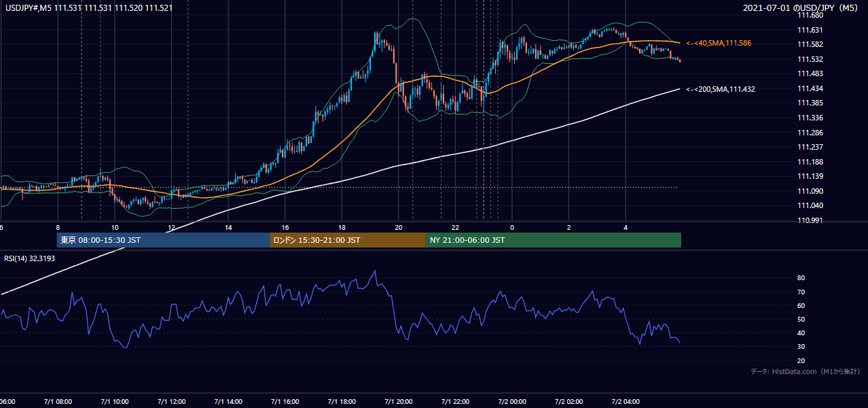Viewport: 868px width, 408px height.
Task: Click the NY 21:00-06:00 JST session bar
Action: coord(554,240)
